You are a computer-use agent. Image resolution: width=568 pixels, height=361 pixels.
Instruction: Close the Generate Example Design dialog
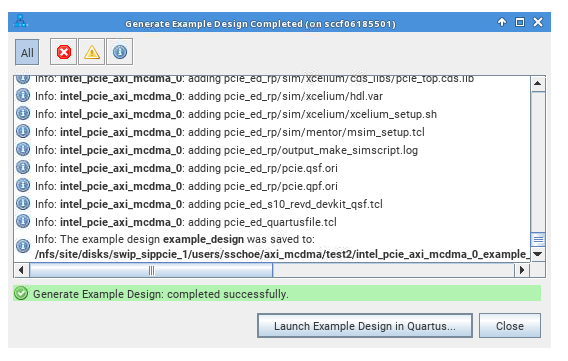pos(510,326)
